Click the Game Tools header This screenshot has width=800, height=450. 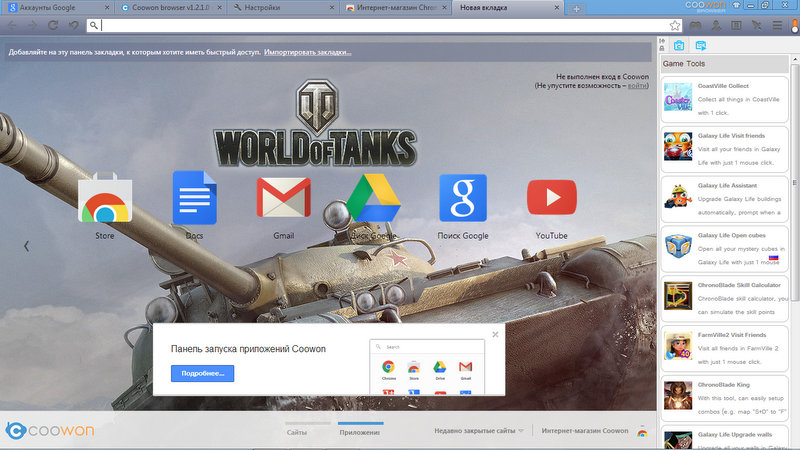pyautogui.click(x=724, y=64)
